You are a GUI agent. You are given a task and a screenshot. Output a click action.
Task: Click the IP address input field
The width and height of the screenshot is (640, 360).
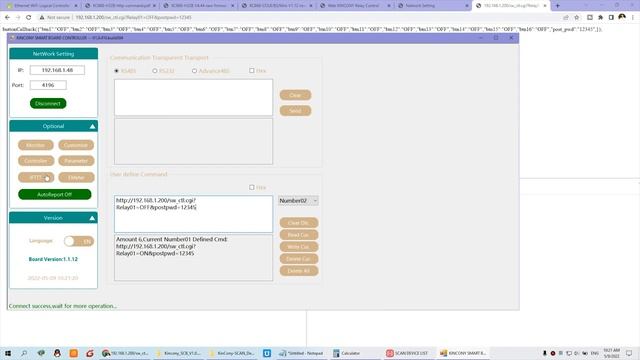(57, 70)
